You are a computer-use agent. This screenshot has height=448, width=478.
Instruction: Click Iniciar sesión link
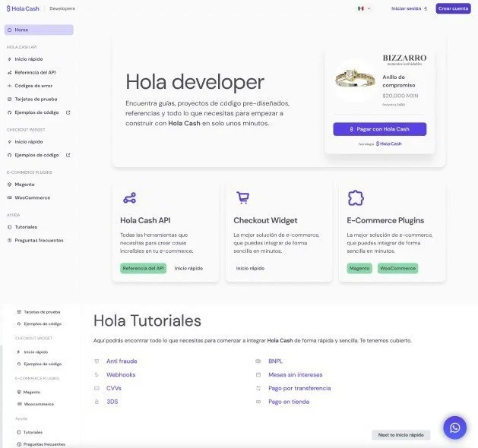coord(409,8)
